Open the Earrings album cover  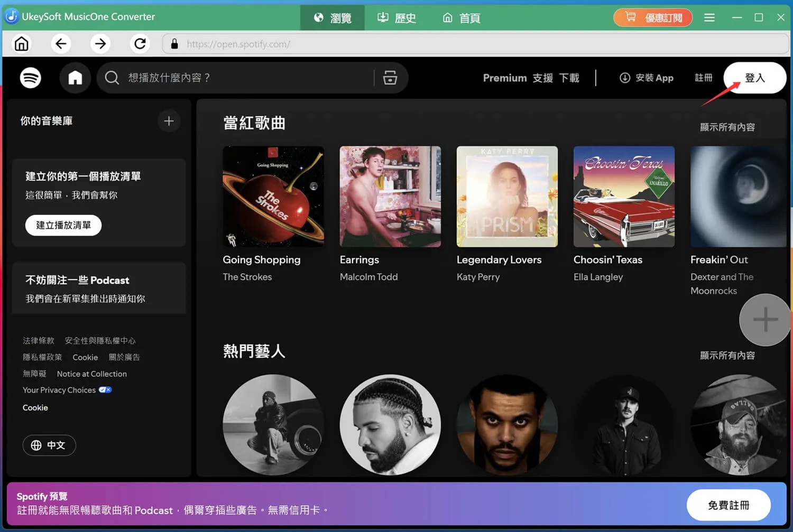point(390,197)
